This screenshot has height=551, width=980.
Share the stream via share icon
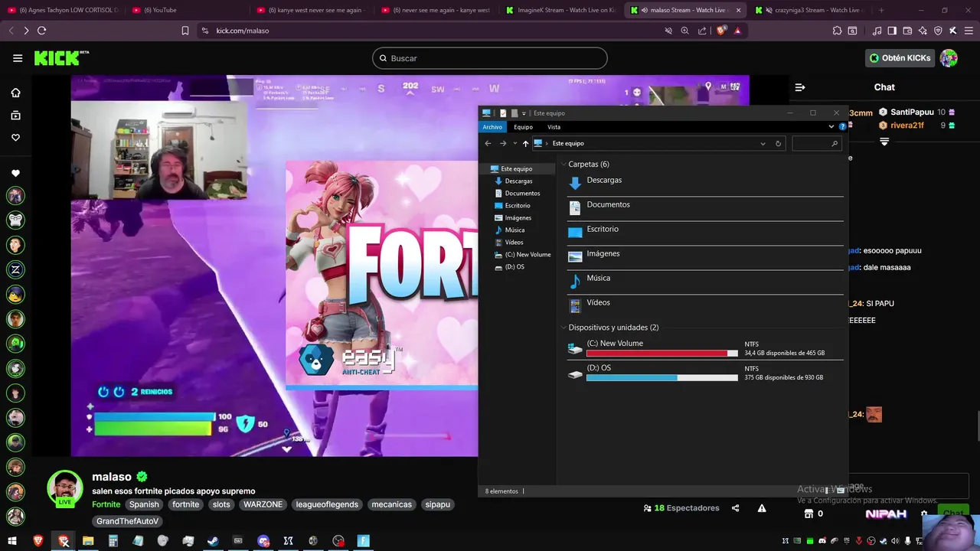736,508
